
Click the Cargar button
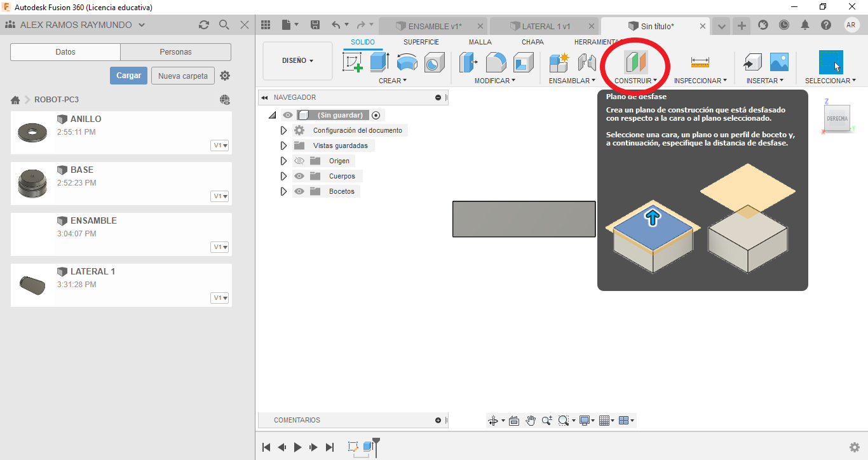pos(129,76)
